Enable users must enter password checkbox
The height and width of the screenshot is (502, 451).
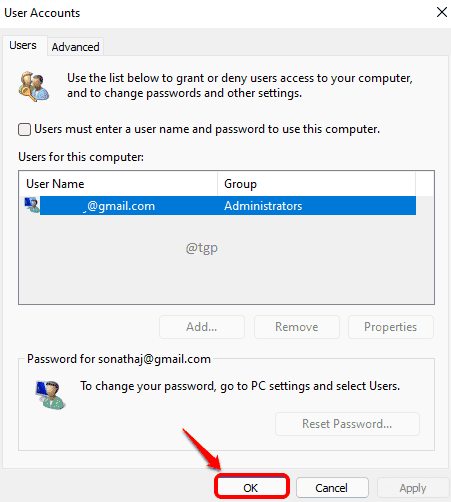(24, 129)
